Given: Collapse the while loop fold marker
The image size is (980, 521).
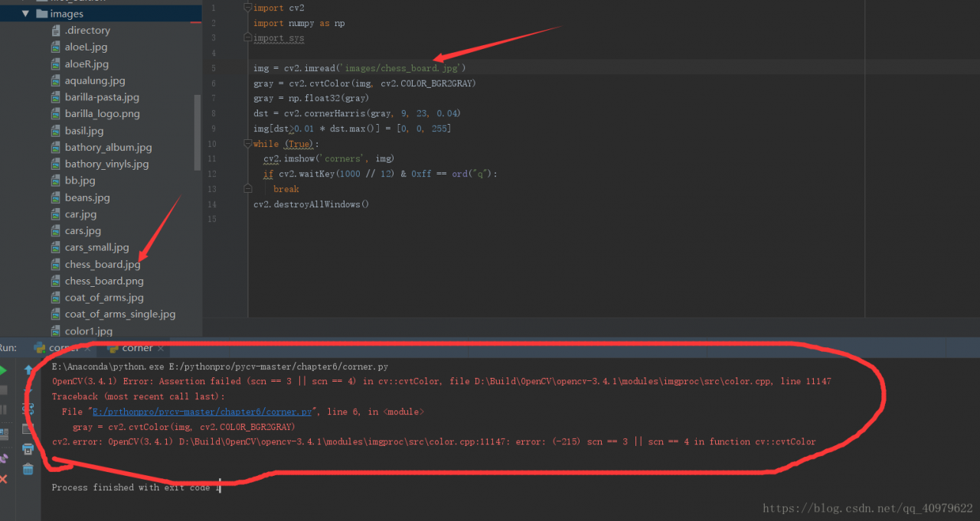Looking at the screenshot, I should point(247,144).
